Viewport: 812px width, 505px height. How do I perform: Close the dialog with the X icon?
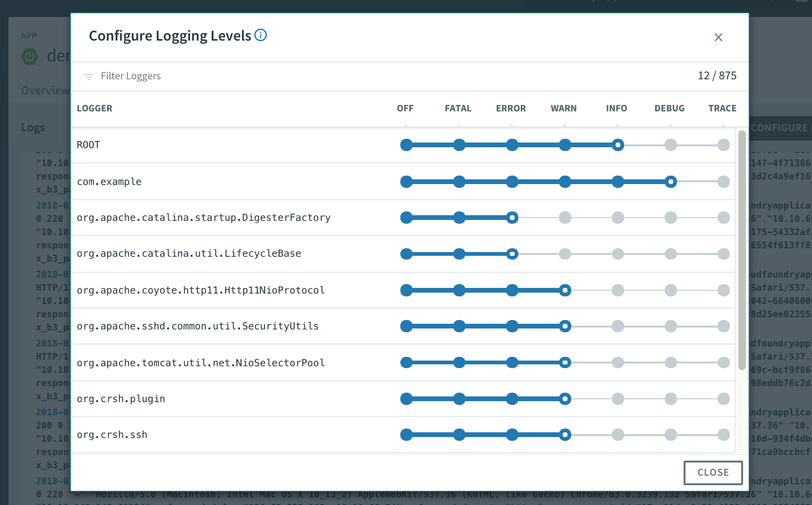coord(719,37)
